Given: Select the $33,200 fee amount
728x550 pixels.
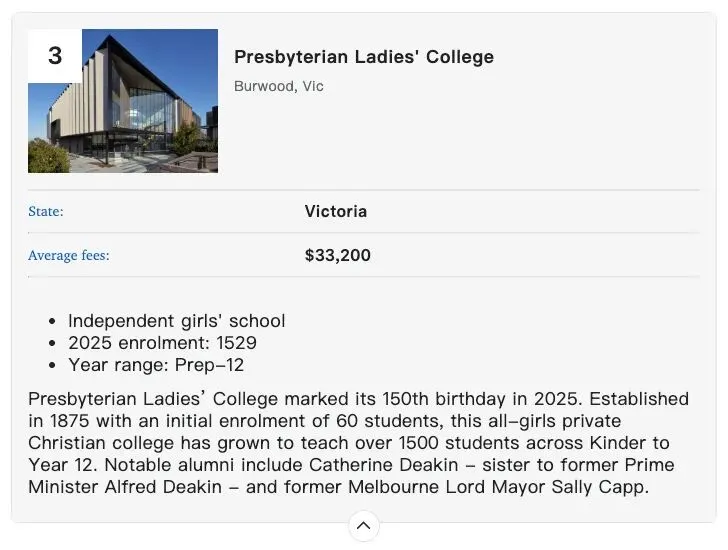Looking at the screenshot, I should point(338,255).
